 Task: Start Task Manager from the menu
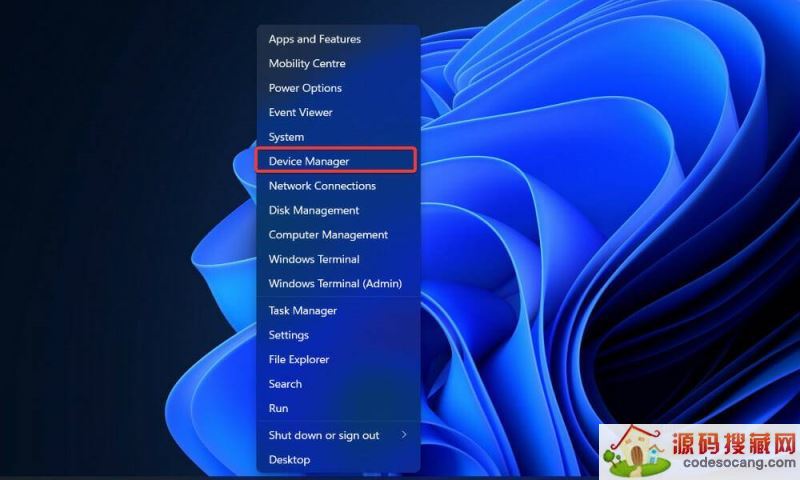tap(303, 311)
